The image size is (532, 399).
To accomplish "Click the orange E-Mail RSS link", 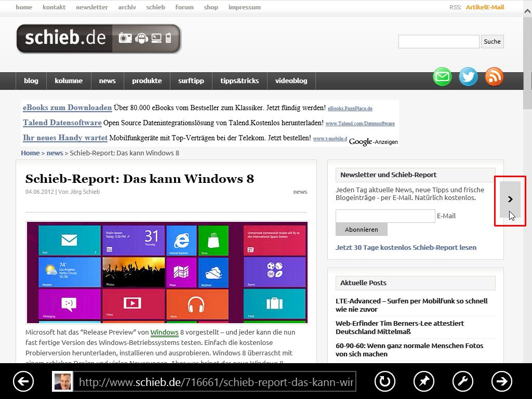I will [495, 7].
